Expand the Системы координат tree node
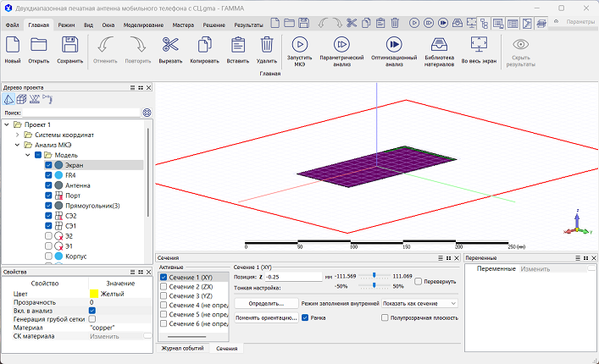 (18, 135)
